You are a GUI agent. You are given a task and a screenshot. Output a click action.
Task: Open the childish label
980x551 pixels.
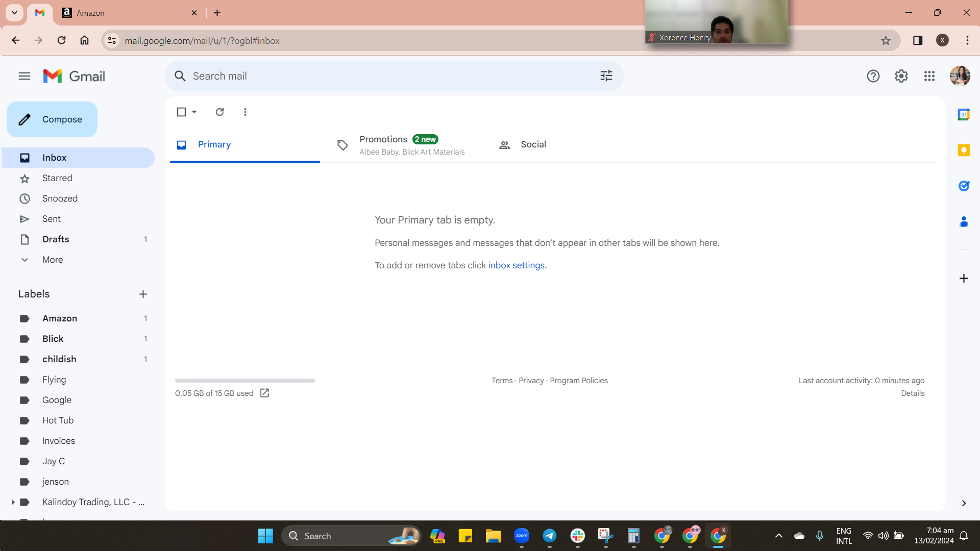click(78, 359)
